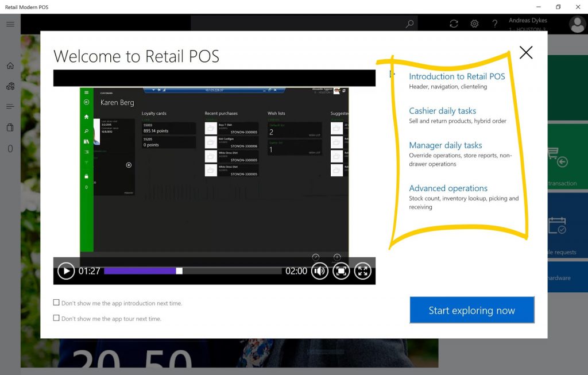588x375 pixels.
Task: Close the Welcome to Retail POS dialog
Action: (x=526, y=52)
